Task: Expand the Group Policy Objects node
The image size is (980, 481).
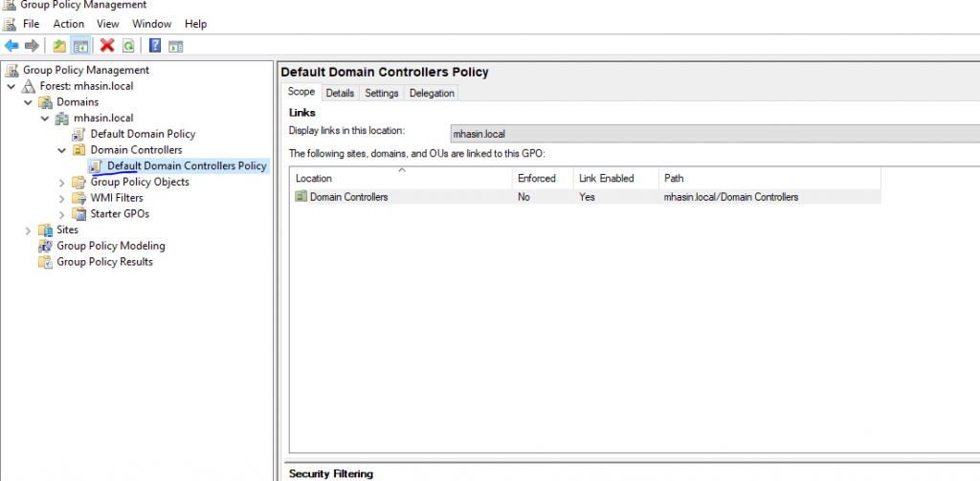Action: (62, 183)
